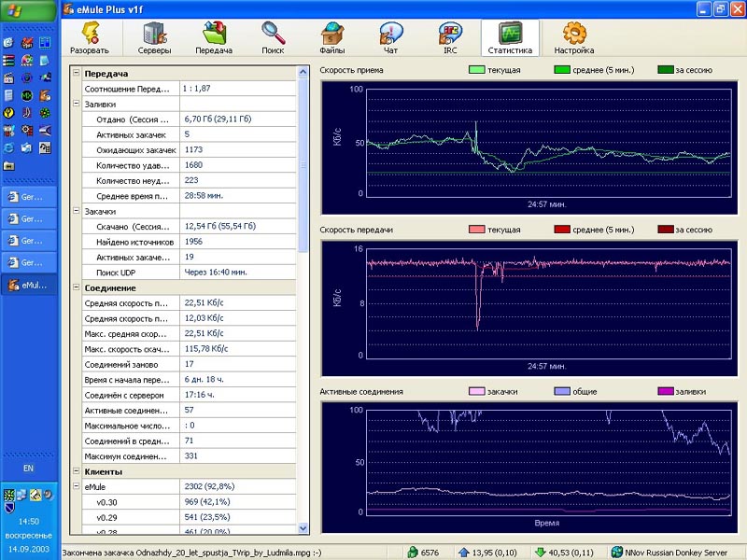This screenshot has height=560, width=747.
Task: Click the users icon beside 6576
Action: pyautogui.click(x=413, y=553)
